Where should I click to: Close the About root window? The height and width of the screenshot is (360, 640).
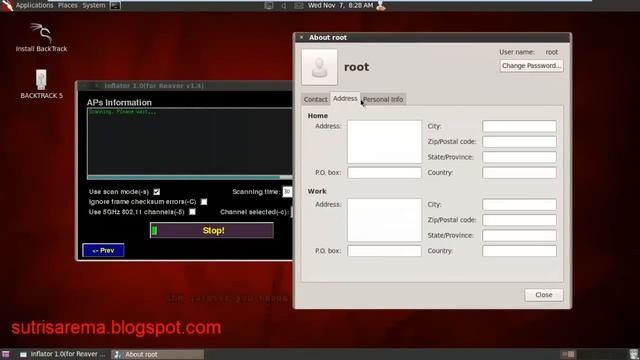(302, 38)
